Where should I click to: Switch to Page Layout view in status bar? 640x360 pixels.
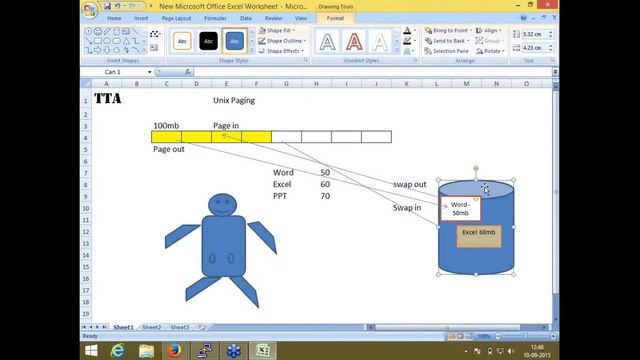click(x=460, y=336)
